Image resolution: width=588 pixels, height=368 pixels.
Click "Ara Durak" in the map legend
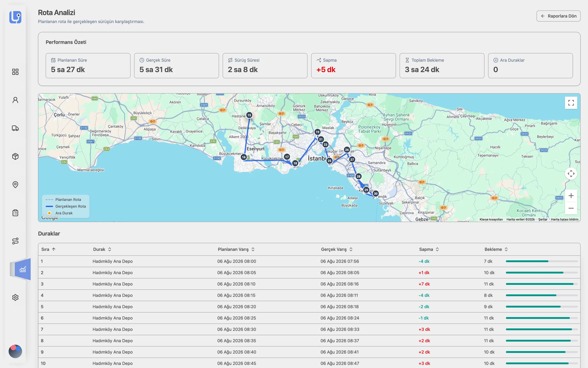(x=64, y=213)
